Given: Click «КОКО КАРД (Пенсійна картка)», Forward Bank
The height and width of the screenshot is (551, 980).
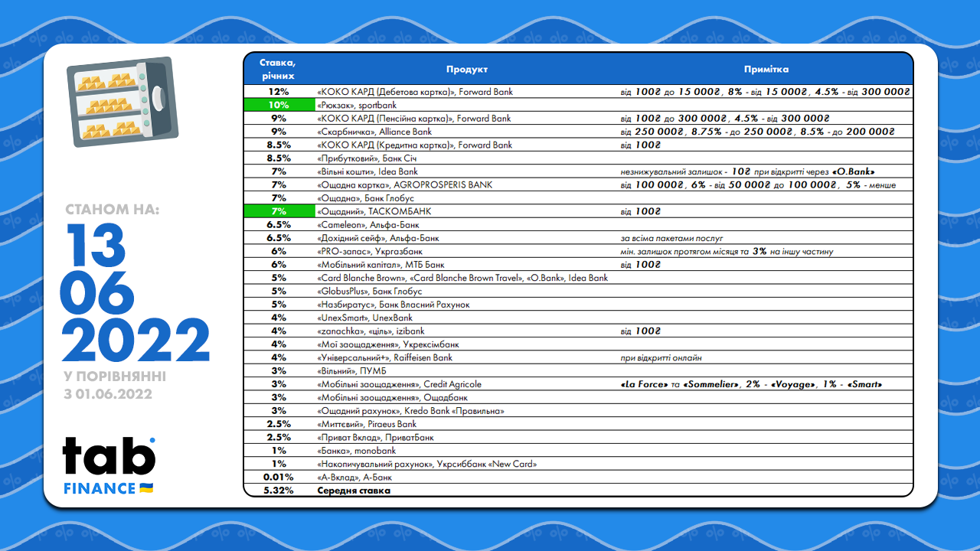Looking at the screenshot, I should click(x=413, y=119).
